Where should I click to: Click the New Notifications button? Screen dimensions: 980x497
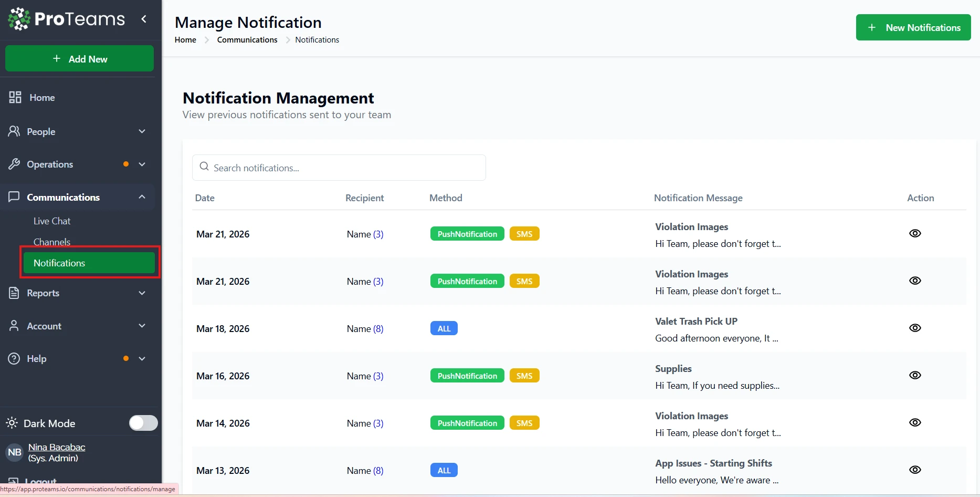913,27
